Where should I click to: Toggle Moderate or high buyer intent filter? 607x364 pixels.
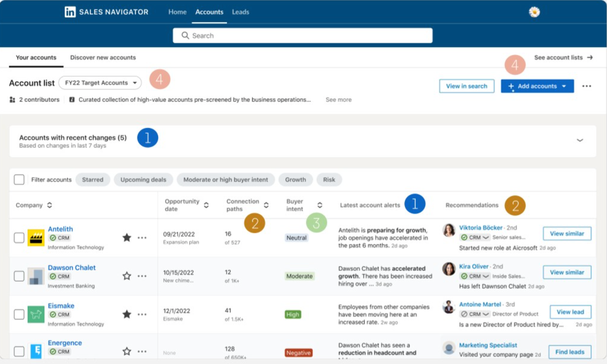[225, 180]
